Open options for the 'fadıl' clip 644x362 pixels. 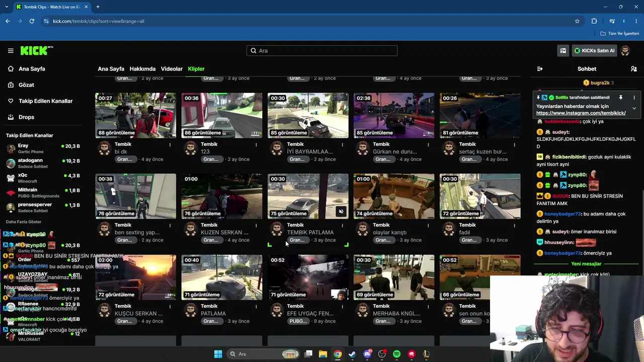pos(514,226)
